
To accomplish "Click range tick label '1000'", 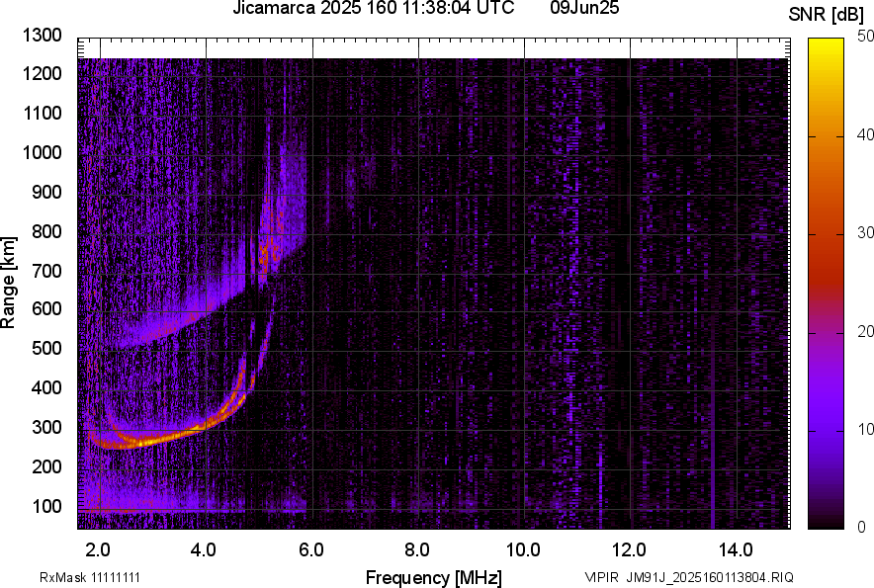I will tap(42, 152).
